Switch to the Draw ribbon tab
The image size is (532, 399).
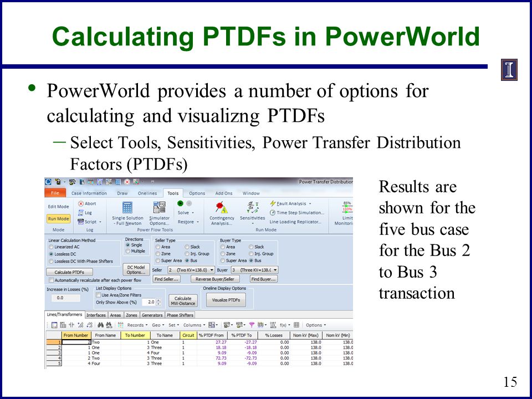(122, 193)
